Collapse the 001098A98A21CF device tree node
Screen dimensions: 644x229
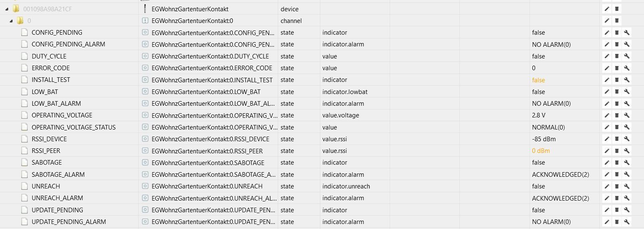click(x=7, y=9)
